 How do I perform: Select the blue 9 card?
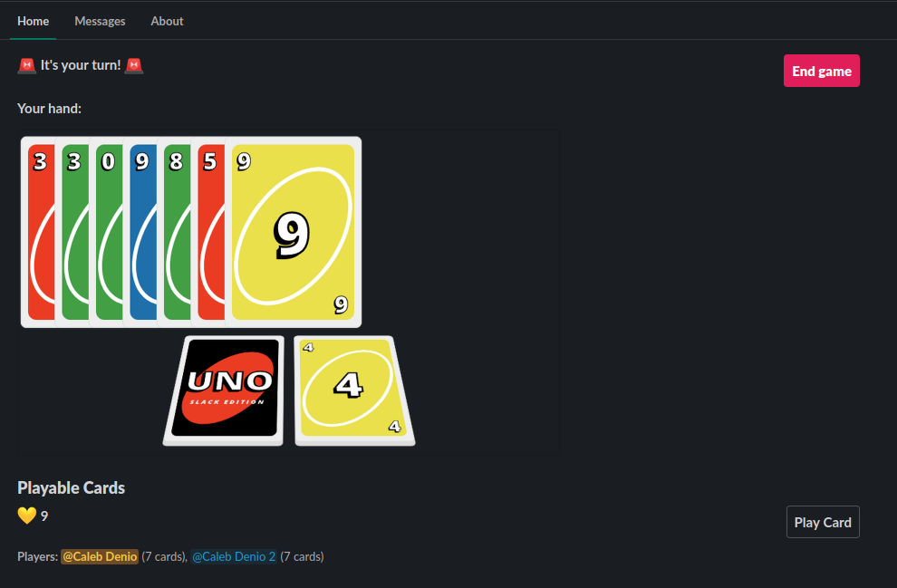pyautogui.click(x=140, y=232)
